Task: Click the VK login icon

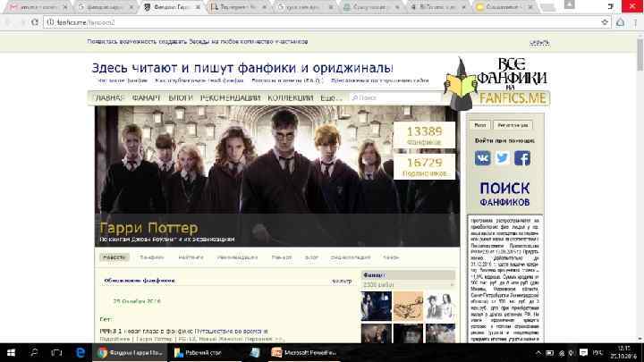Action: pyautogui.click(x=483, y=158)
